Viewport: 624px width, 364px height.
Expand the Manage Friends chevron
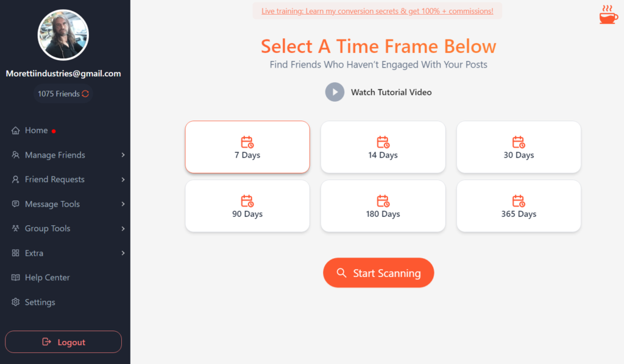tap(124, 155)
